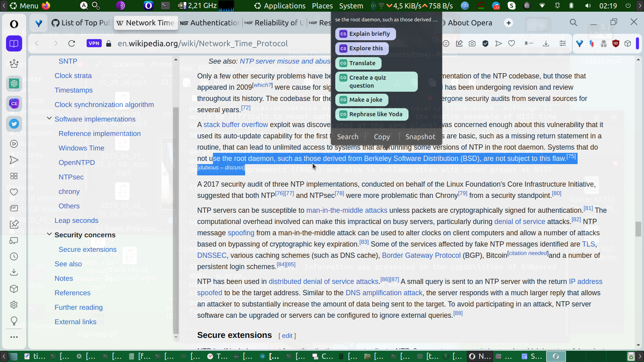The width and height of the screenshot is (644, 362).
Task: Open the Applications menu in the top panel
Action: [x=280, y=6]
